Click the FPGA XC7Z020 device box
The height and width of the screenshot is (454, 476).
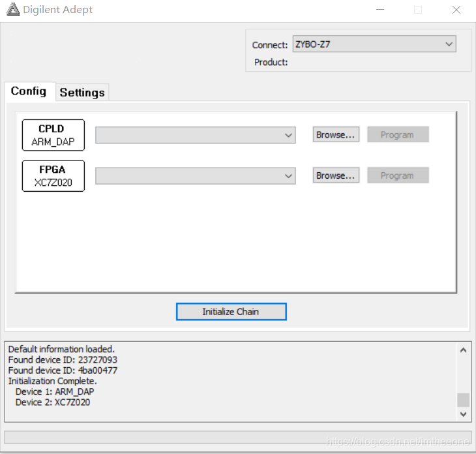[53, 176]
